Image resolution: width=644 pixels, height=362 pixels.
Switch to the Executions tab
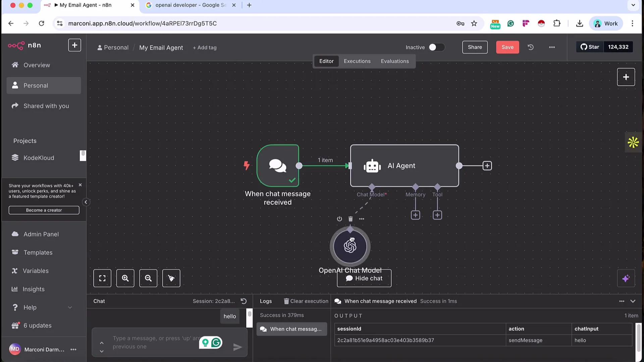tap(357, 61)
